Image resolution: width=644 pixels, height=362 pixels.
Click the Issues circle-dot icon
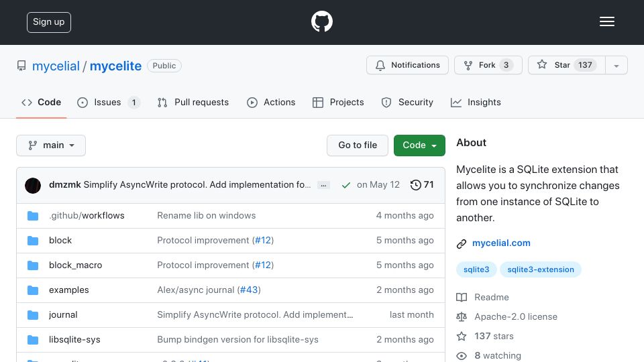(83, 103)
